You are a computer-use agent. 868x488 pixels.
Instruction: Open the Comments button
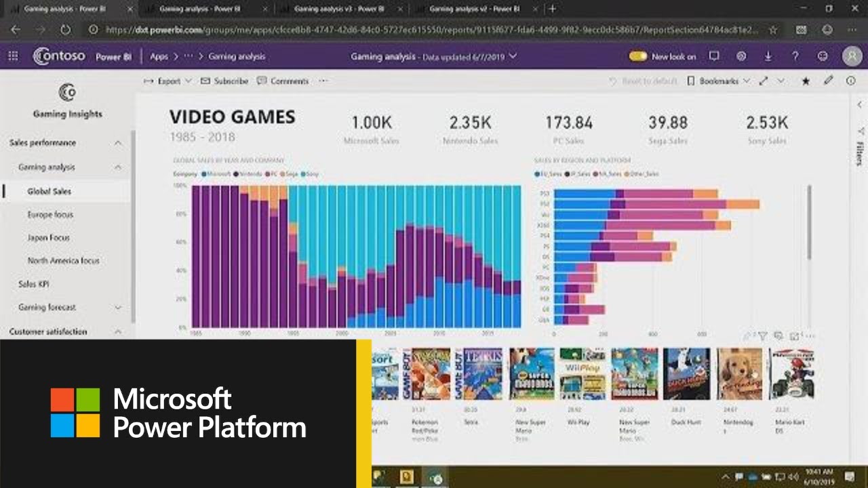click(283, 81)
